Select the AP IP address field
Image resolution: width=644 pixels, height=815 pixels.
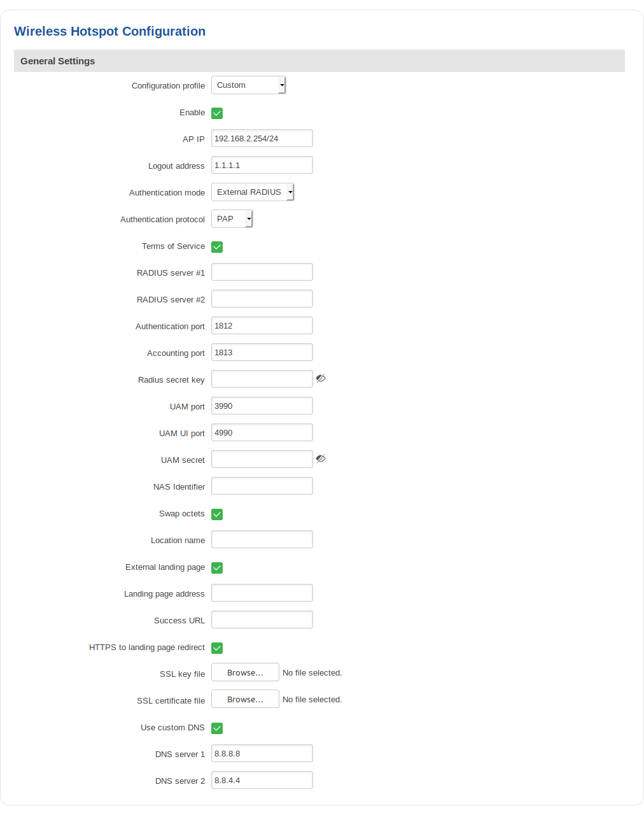262,138
